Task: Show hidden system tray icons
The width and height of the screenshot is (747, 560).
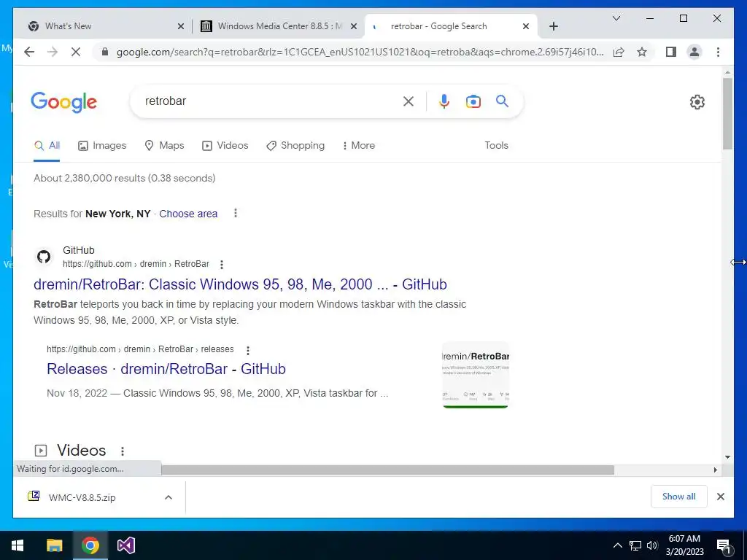Action: click(x=617, y=545)
